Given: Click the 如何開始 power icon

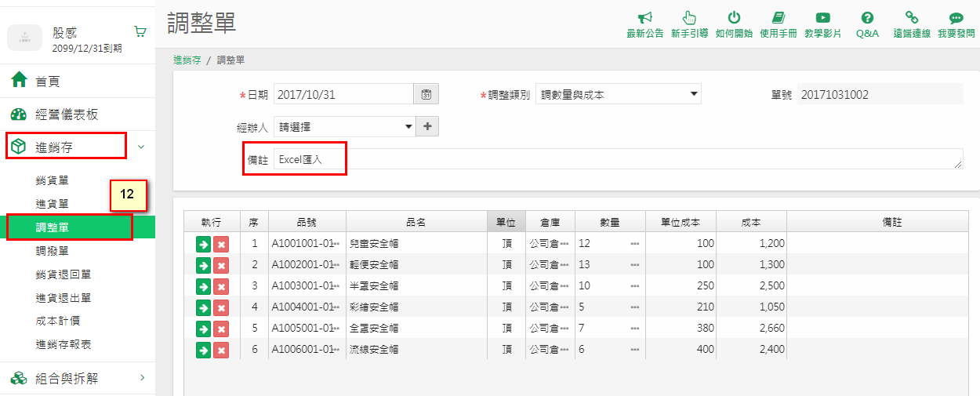Looking at the screenshot, I should click(734, 18).
